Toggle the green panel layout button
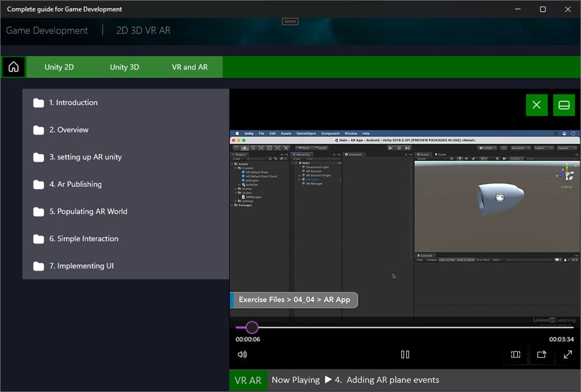The image size is (581, 392). point(564,105)
